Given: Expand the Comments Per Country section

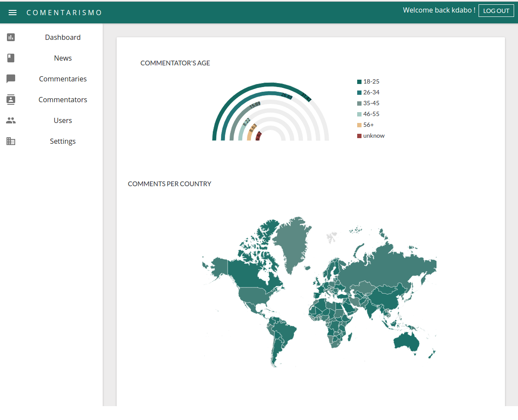Looking at the screenshot, I should pos(169,184).
